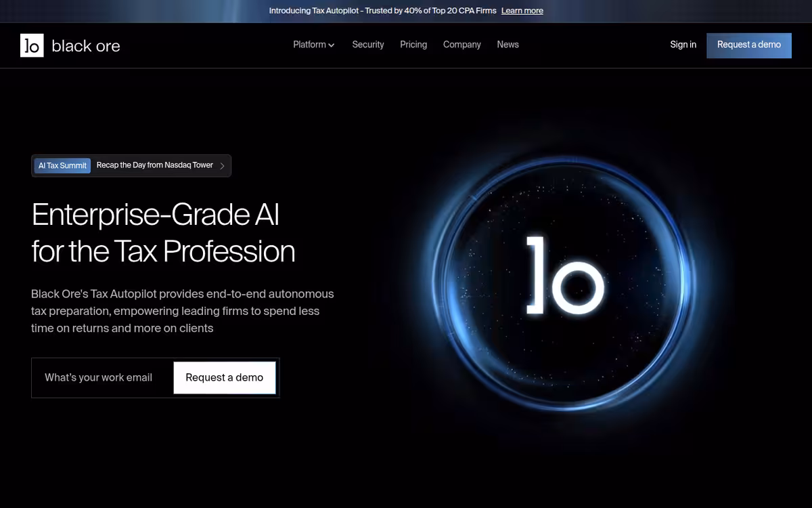Click the black ore wordmark text
Image resolution: width=812 pixels, height=508 pixels.
pyautogui.click(x=86, y=46)
